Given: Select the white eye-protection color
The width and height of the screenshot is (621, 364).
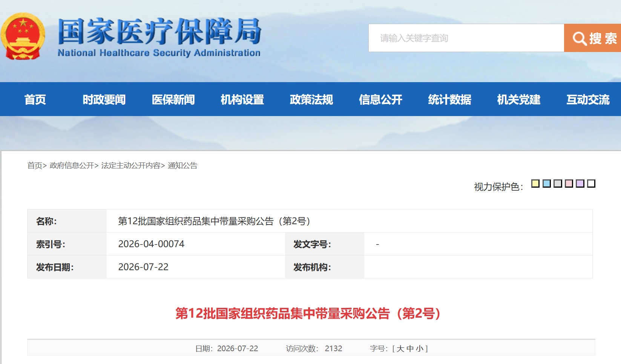Looking at the screenshot, I should point(591,184).
